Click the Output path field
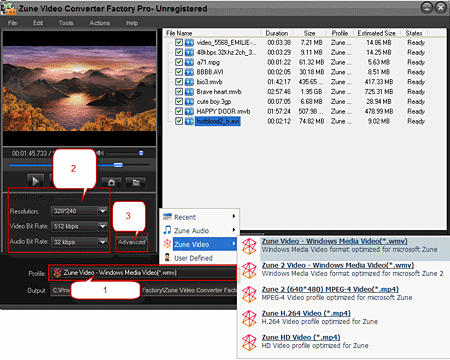This screenshot has height=360, width=450. pos(143,290)
